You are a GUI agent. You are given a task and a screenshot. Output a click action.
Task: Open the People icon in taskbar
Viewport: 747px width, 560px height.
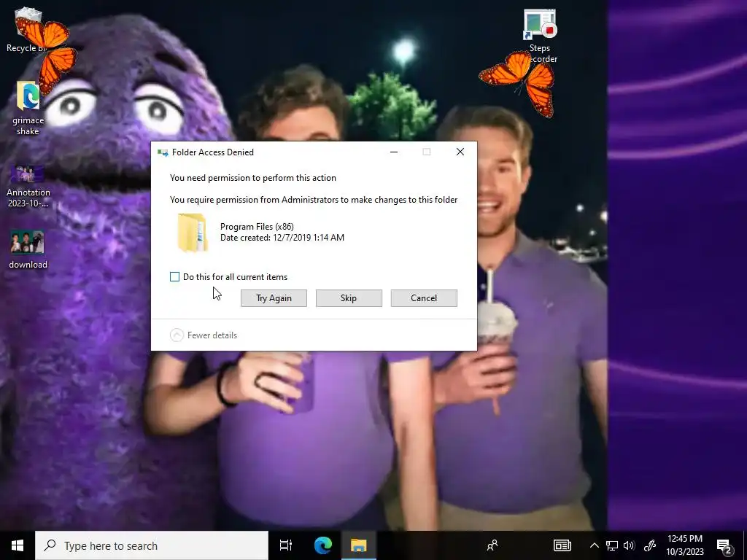coord(492,545)
